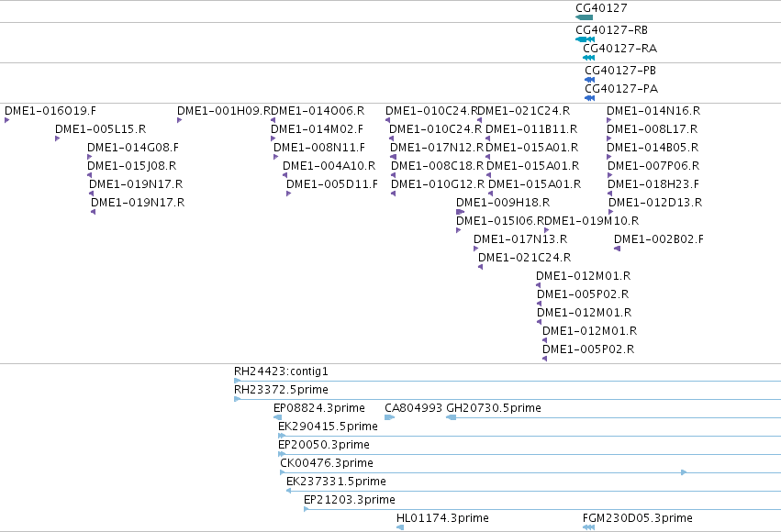This screenshot has width=781, height=532.
Task: Click the FGM230D05.3prime arrow glyph
Action: coord(588,527)
